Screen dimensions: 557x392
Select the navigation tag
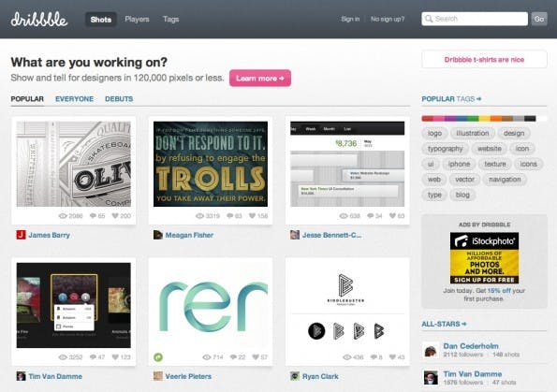[505, 180]
